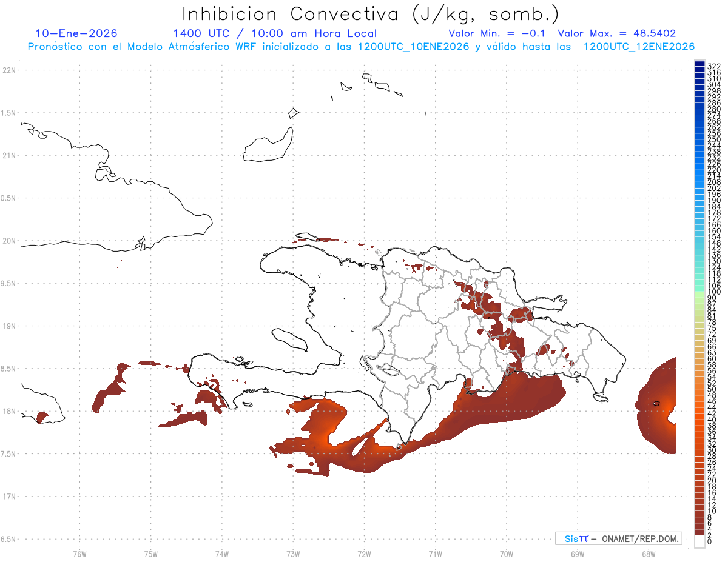Click the '22N' latitude label
The height and width of the screenshot is (562, 728).
click(x=8, y=70)
